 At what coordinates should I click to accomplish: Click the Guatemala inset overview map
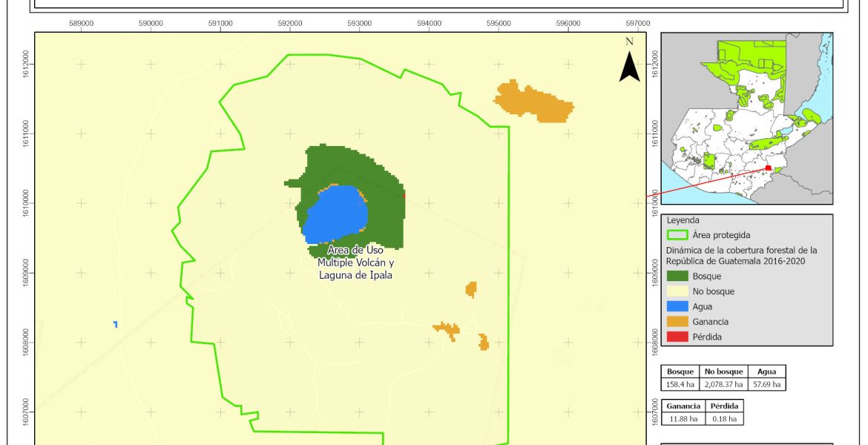pyautogui.click(x=746, y=117)
